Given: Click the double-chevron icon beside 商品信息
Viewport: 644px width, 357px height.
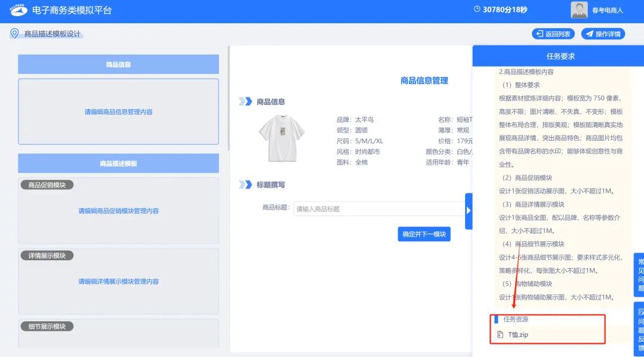Looking at the screenshot, I should [245, 101].
